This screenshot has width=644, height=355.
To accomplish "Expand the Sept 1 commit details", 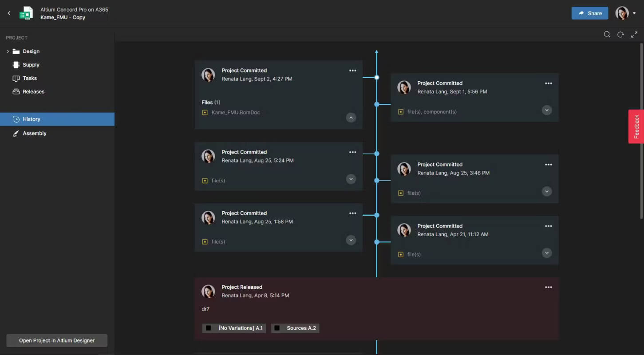I will (547, 110).
